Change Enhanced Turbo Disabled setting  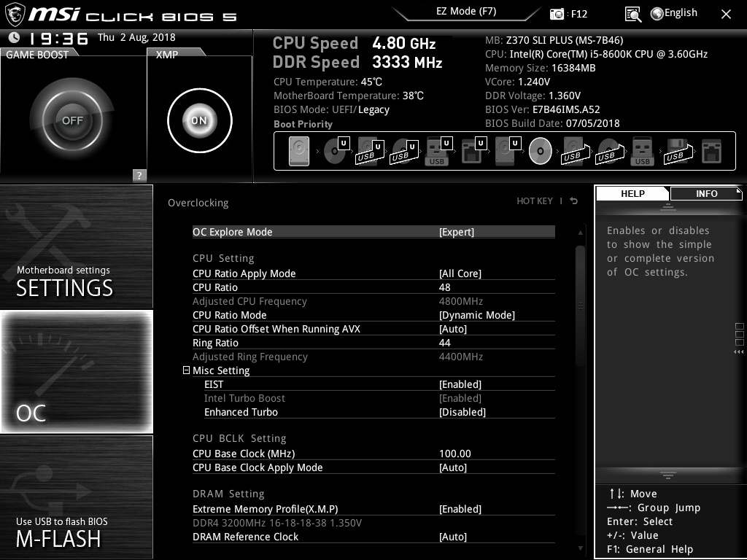pos(379,412)
